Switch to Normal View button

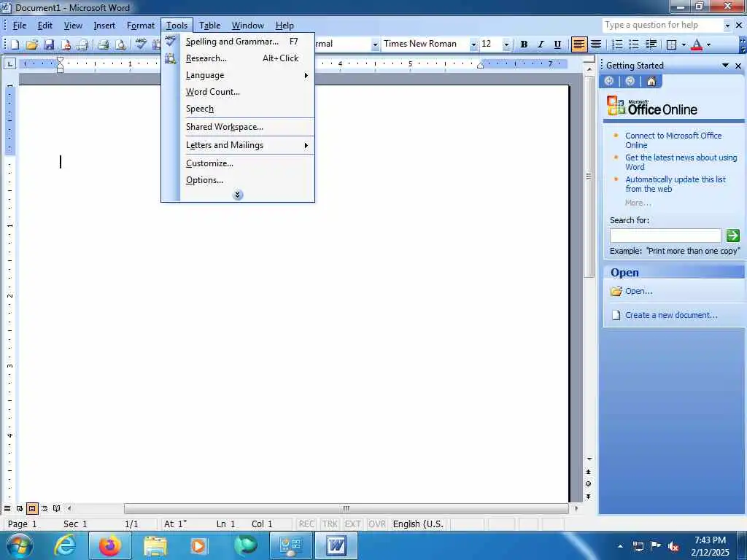coord(7,508)
